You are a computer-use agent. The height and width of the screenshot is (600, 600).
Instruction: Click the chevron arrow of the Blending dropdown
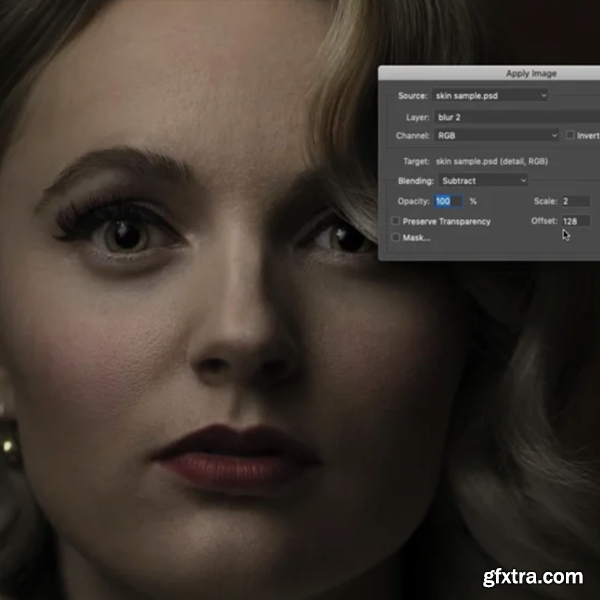click(522, 181)
